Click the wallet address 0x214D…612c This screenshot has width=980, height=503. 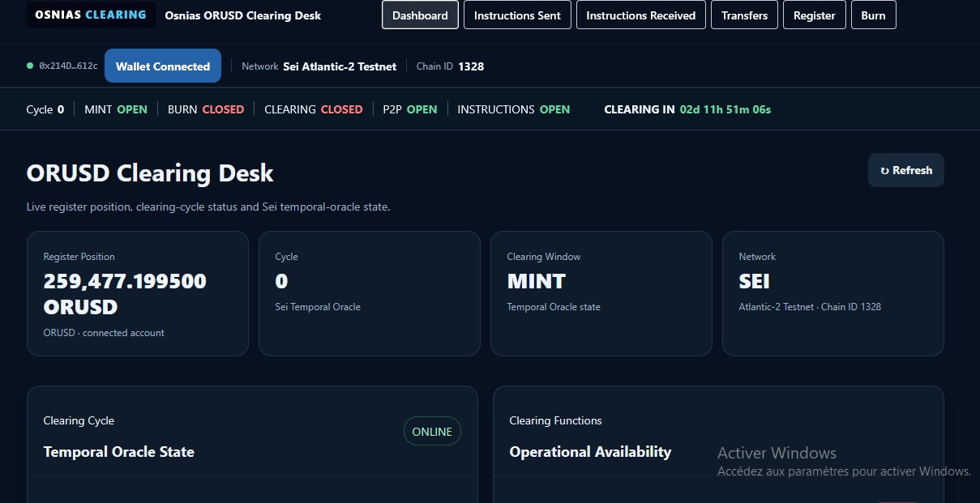click(68, 66)
